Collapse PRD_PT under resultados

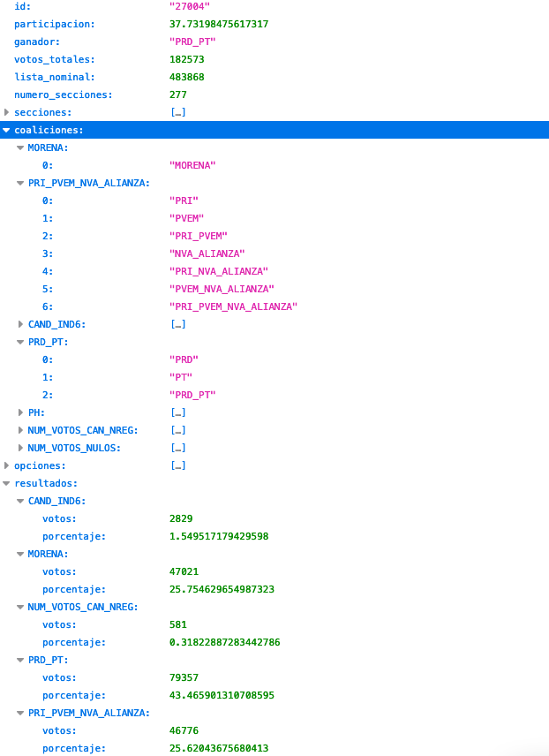tap(20, 660)
